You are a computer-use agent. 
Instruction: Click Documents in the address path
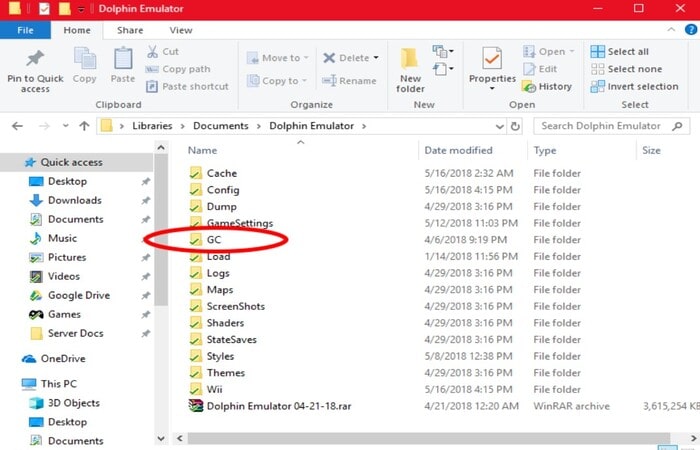221,126
